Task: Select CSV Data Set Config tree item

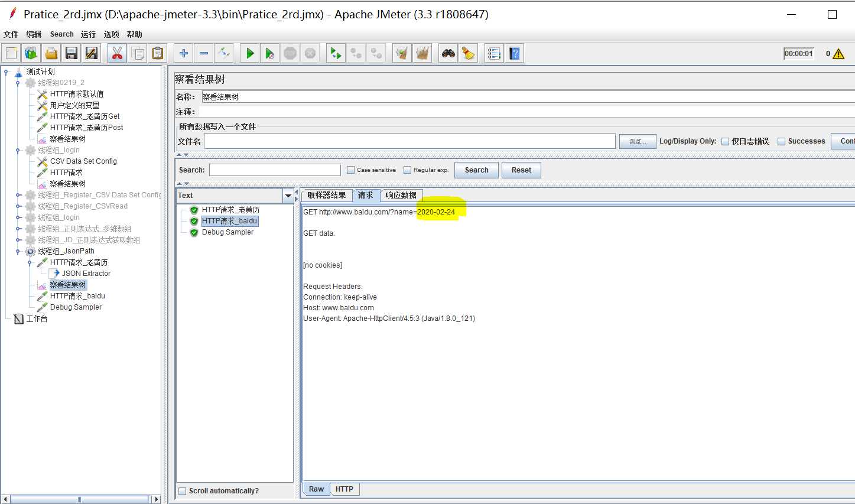Action: (83, 161)
